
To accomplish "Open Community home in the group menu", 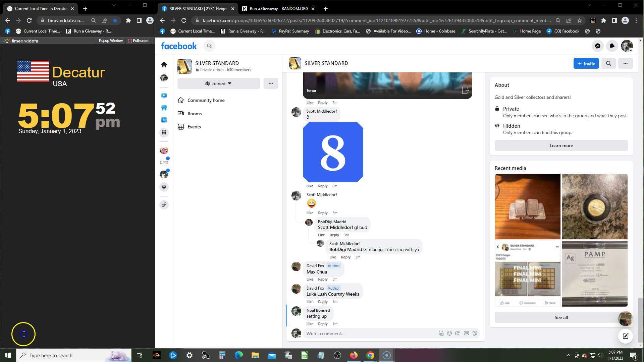I will [206, 100].
